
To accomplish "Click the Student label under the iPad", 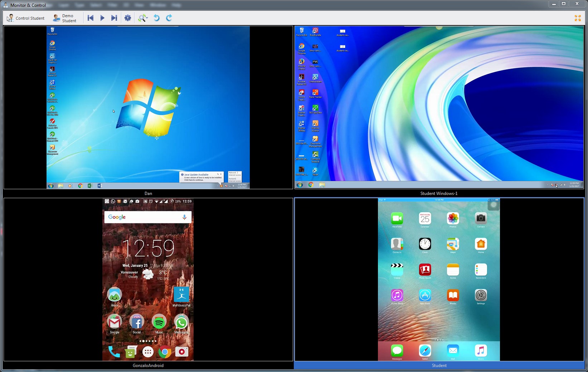I will pyautogui.click(x=439, y=366).
